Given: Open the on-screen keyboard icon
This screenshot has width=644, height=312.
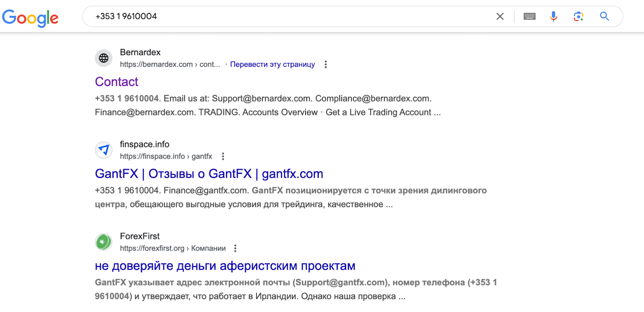Looking at the screenshot, I should [x=529, y=16].
